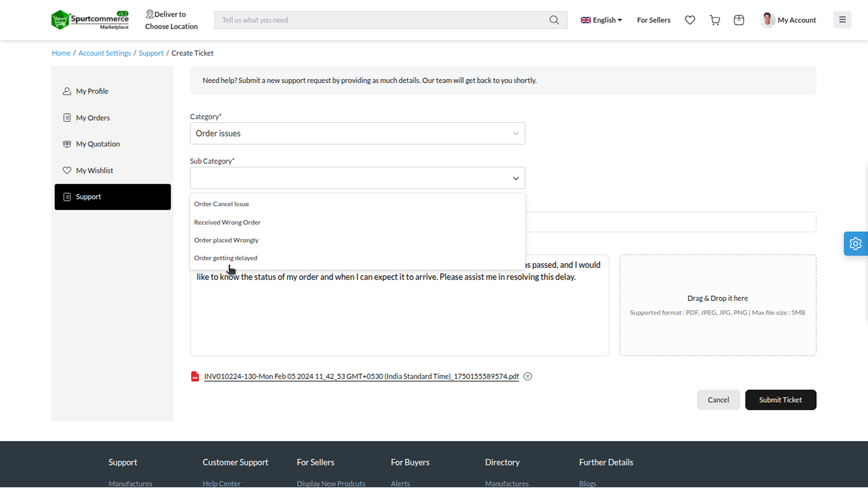The width and height of the screenshot is (868, 488).
Task: Click the For Sellers header link
Action: (x=653, y=20)
